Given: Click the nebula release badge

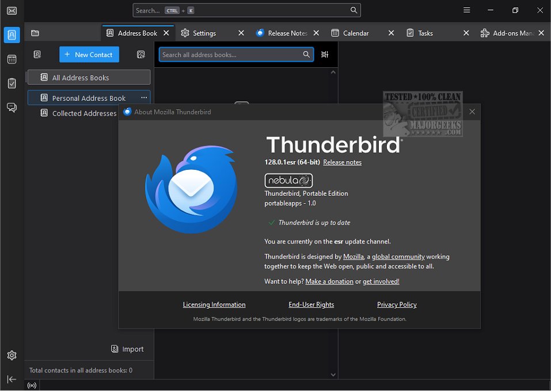Looking at the screenshot, I should click(288, 181).
